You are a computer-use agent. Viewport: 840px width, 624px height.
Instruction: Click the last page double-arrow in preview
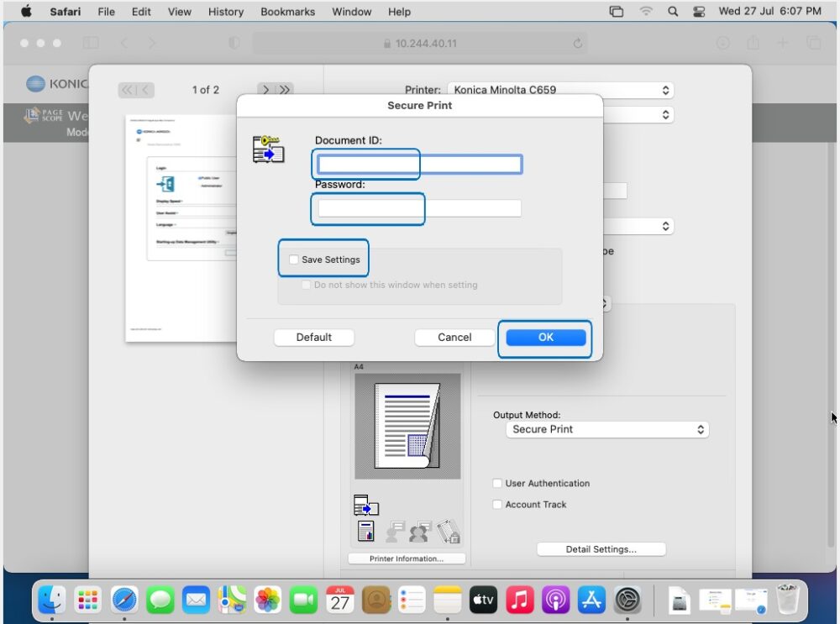click(x=284, y=89)
